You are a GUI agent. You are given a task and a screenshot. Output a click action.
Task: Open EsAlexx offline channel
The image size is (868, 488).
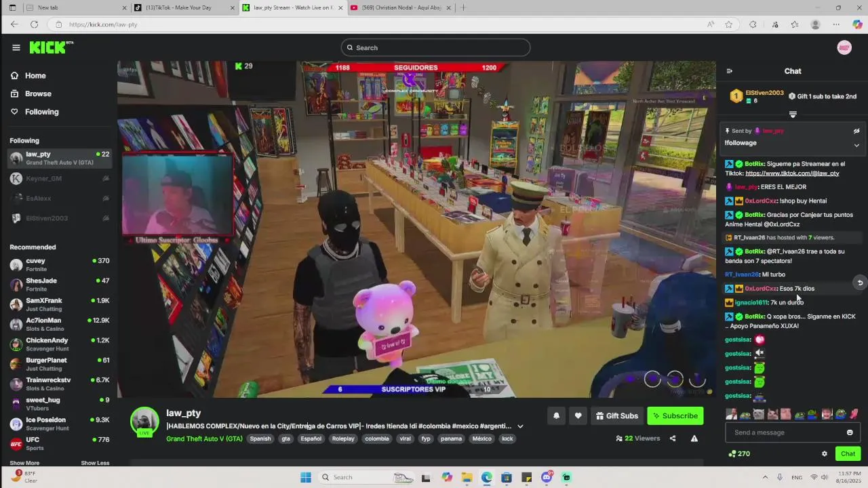[59, 199]
